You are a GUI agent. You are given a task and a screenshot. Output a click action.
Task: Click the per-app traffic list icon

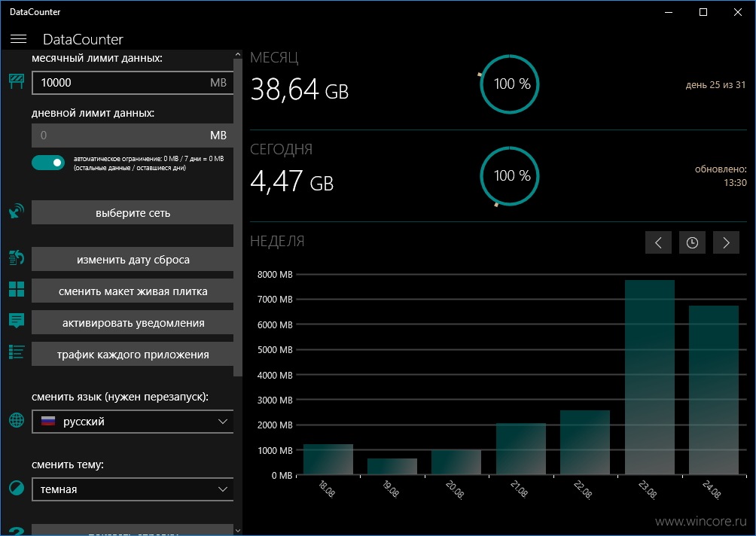click(x=17, y=352)
